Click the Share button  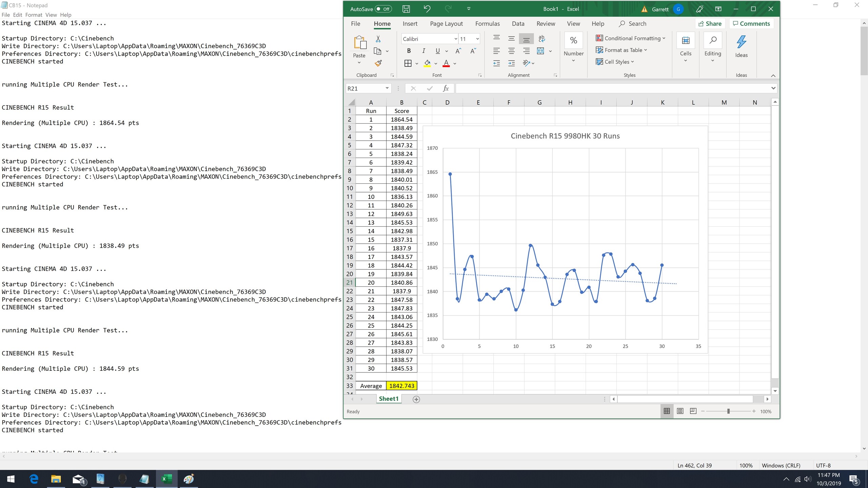click(x=710, y=24)
